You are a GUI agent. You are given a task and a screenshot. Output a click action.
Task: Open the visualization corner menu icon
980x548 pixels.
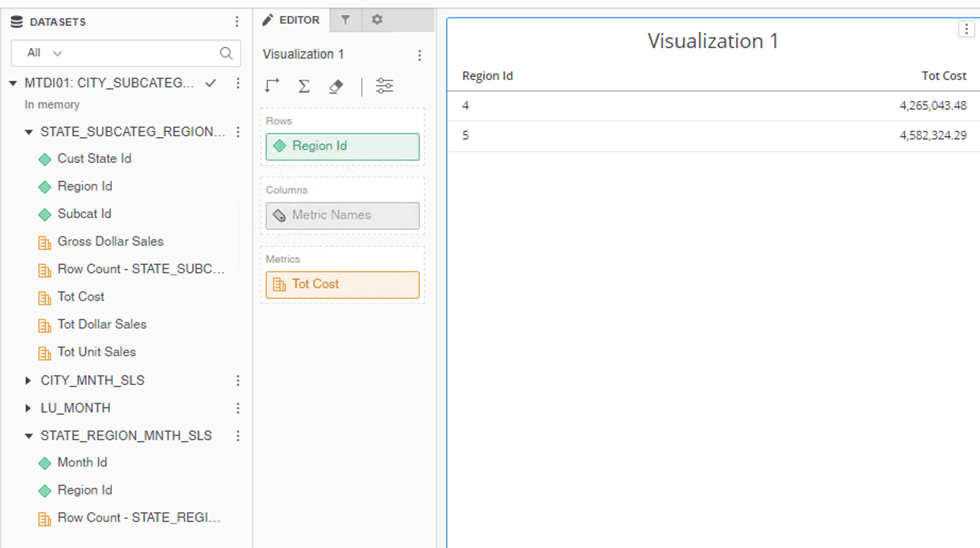(966, 29)
